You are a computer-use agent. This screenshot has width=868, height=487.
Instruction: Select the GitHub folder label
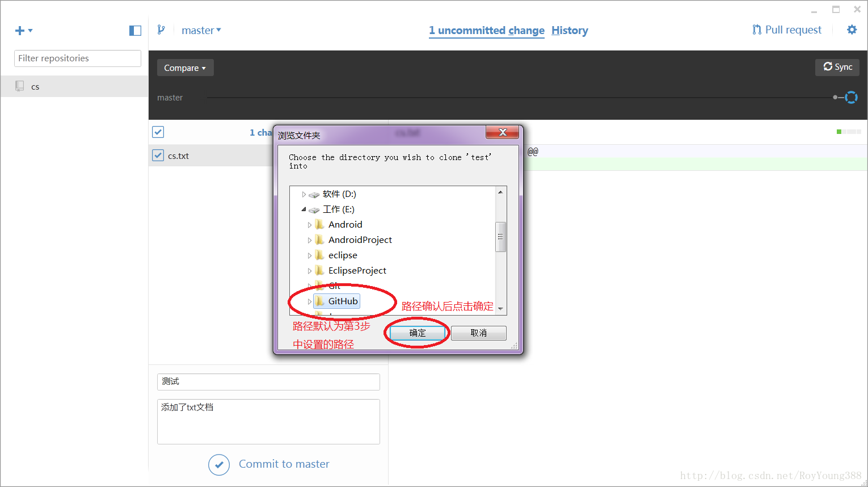(343, 301)
